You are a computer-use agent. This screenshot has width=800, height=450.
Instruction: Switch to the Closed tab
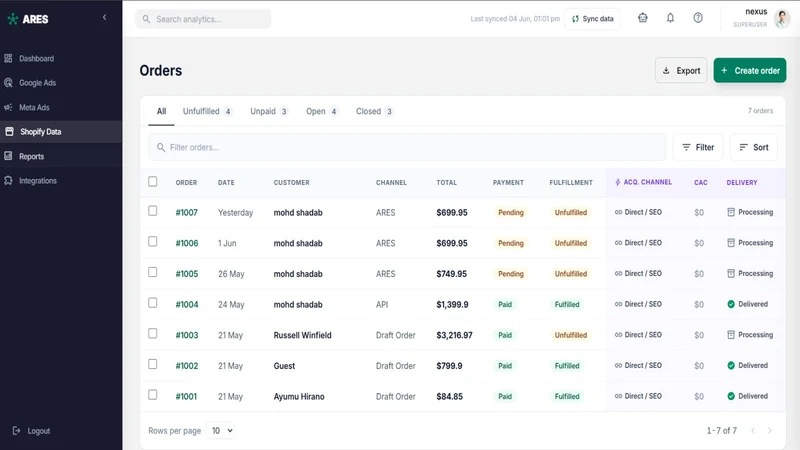[x=374, y=111]
